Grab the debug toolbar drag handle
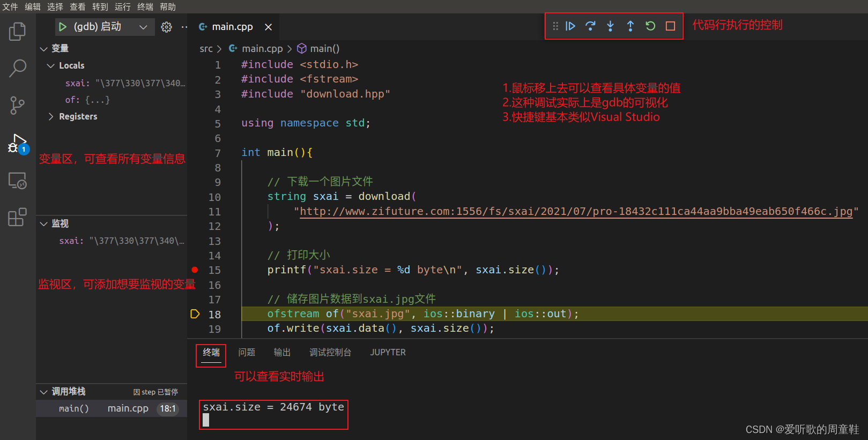868x440 pixels. pyautogui.click(x=555, y=26)
